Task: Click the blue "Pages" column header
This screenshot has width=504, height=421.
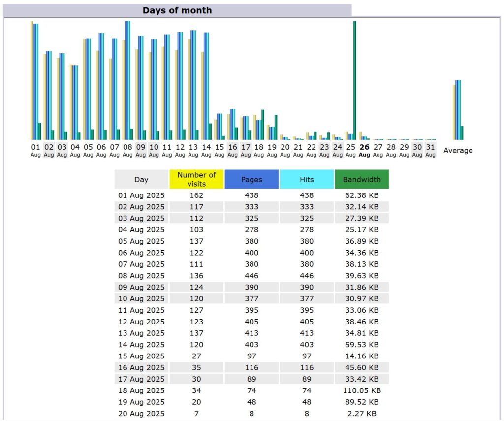Action: [x=252, y=179]
